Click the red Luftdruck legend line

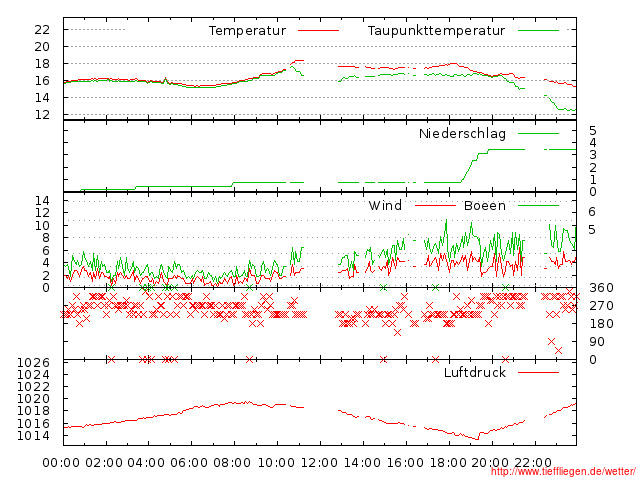[x=538, y=372]
